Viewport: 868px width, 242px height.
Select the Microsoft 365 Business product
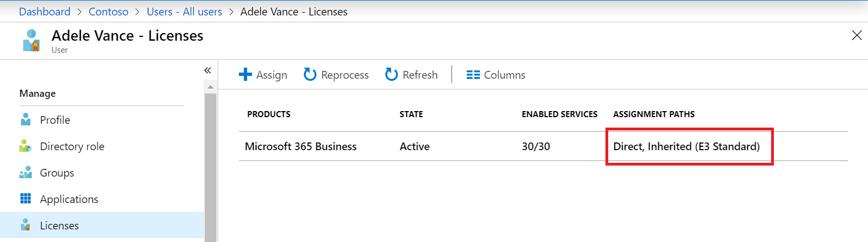[301, 146]
